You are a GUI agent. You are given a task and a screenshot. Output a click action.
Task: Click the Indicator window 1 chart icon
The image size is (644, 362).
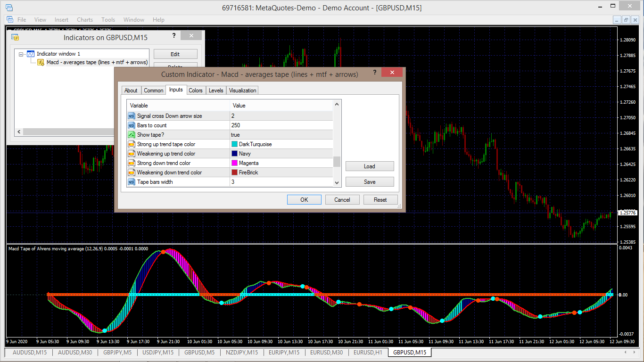click(x=31, y=54)
